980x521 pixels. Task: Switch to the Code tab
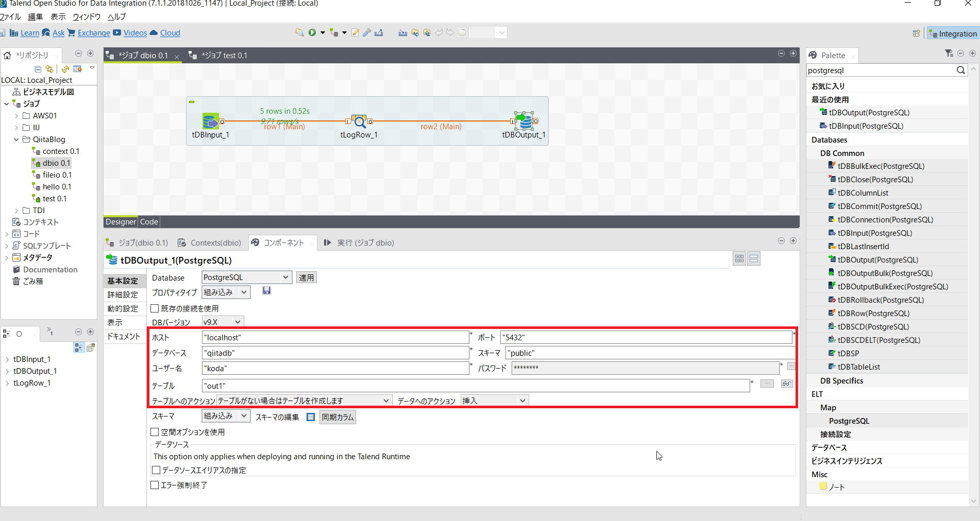coord(149,222)
